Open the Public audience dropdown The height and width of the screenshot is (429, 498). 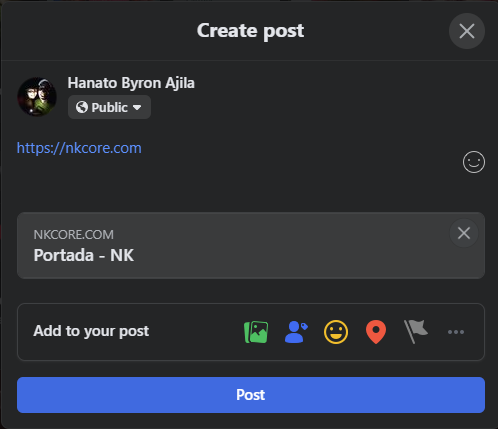(109, 107)
